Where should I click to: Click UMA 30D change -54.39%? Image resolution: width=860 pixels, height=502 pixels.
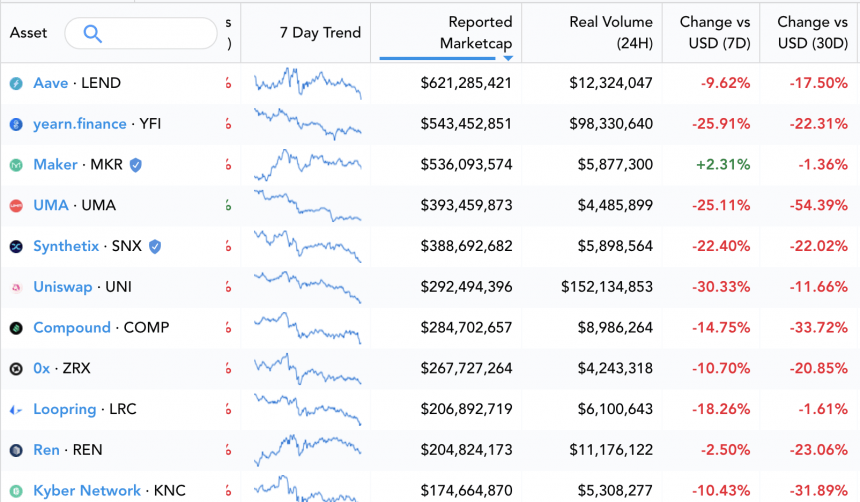818,205
